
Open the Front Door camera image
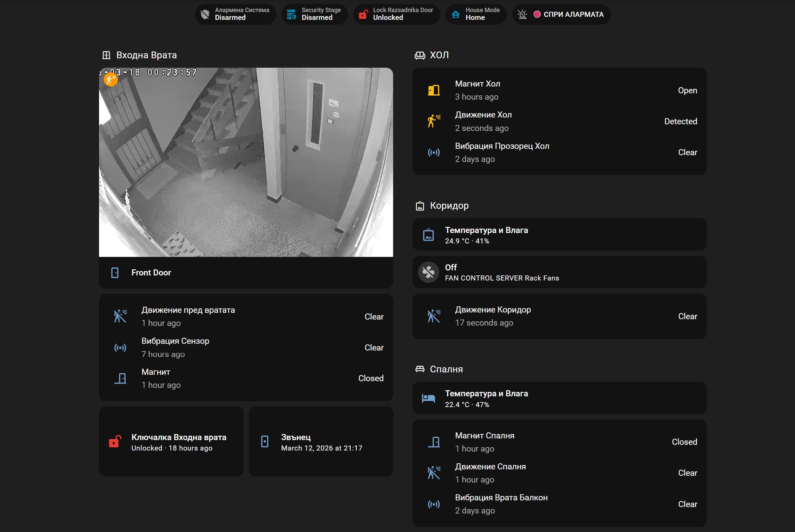246,162
